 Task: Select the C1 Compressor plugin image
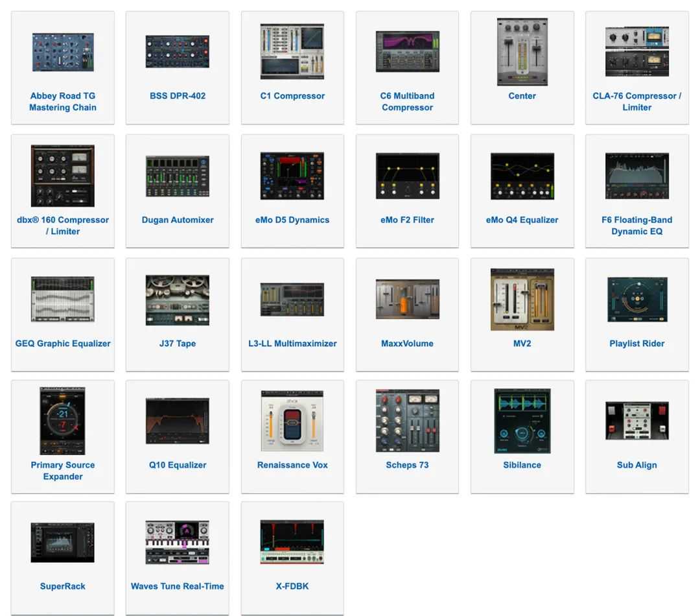tap(292, 53)
